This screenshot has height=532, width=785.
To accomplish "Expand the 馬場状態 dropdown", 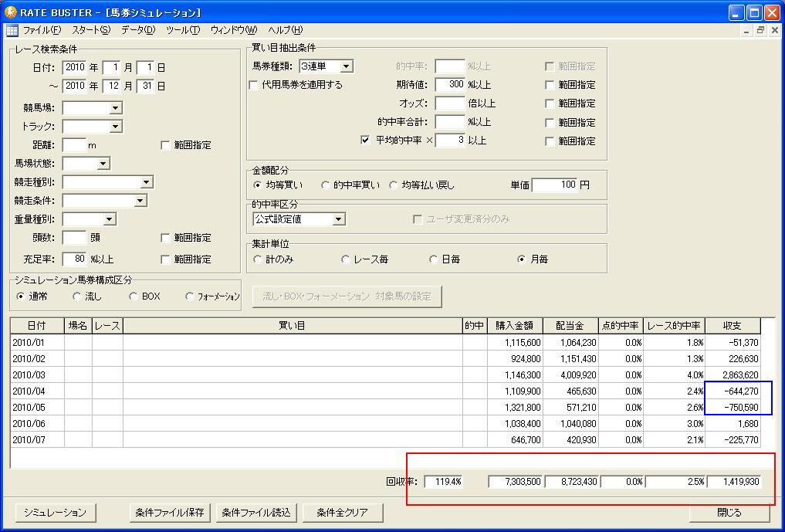I will click(103, 164).
